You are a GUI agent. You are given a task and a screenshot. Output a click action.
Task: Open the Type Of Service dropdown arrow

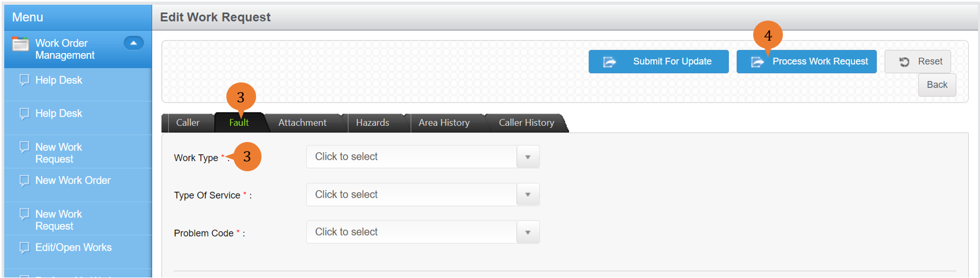pyautogui.click(x=528, y=195)
